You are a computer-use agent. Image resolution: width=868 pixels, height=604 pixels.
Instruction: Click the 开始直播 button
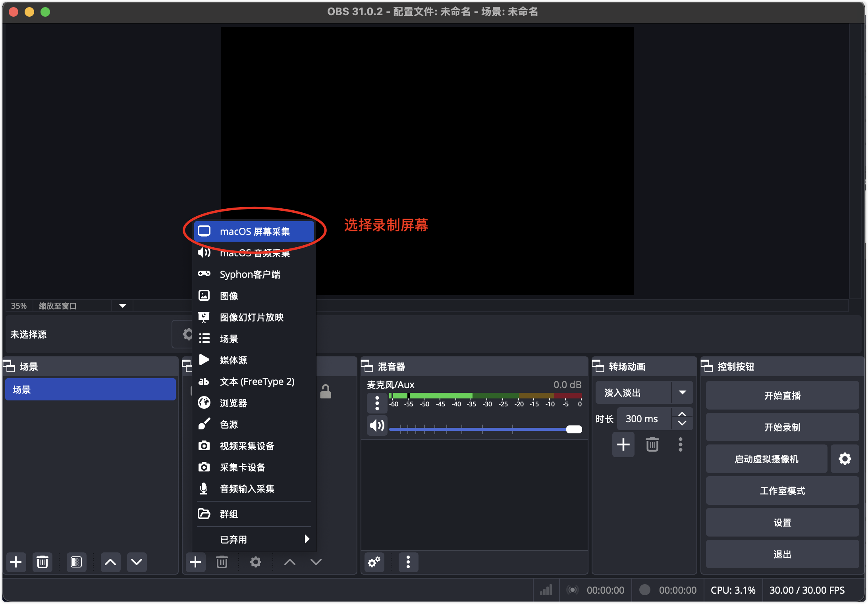click(x=782, y=395)
